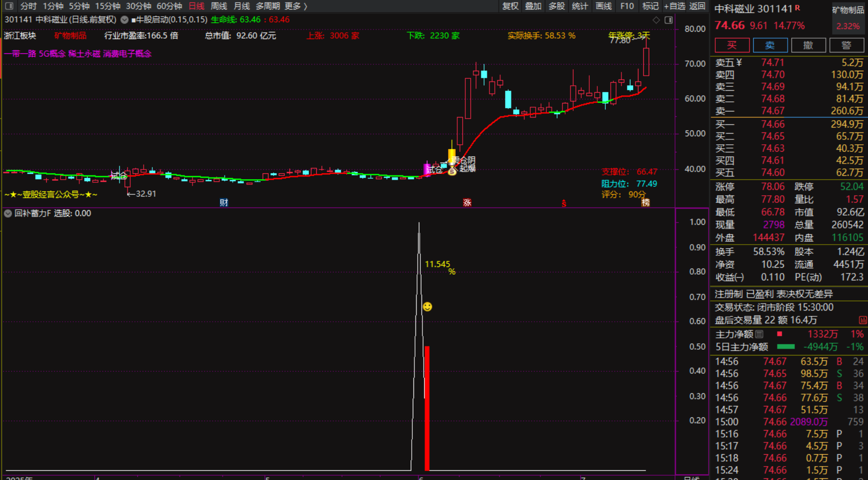Open the 画线 drawing tool
The width and height of the screenshot is (868, 480).
[x=603, y=6]
